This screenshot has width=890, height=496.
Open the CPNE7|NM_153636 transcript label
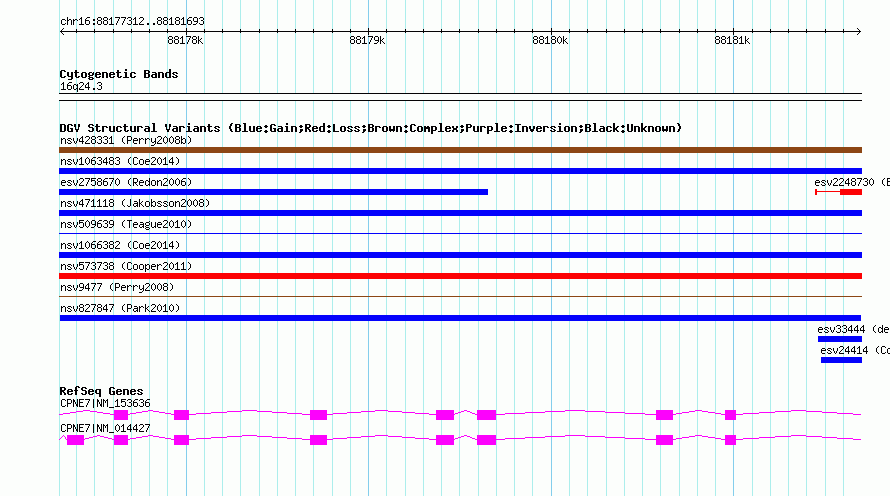pyautogui.click(x=105, y=403)
